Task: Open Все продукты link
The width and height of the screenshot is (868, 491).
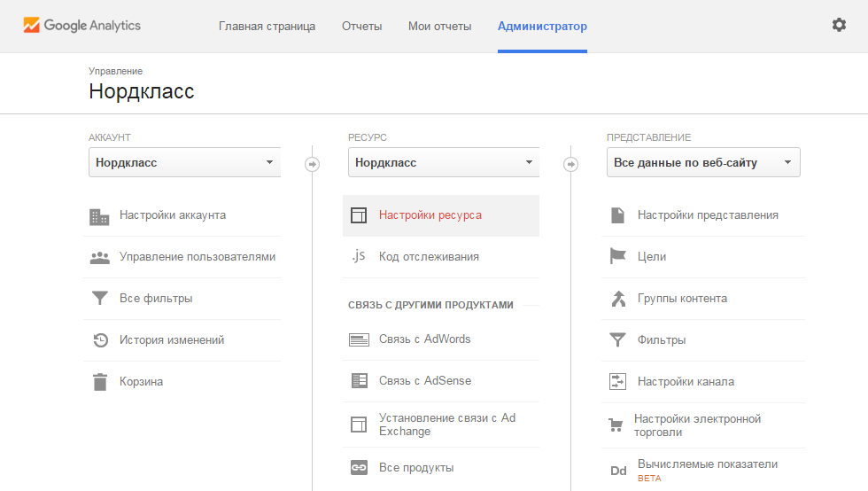Action: tap(416, 468)
